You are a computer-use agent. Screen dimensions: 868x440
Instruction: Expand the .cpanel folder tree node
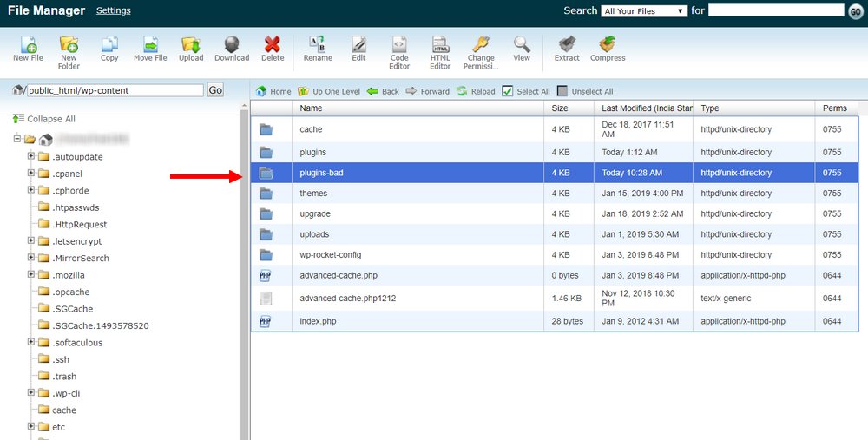pos(31,174)
